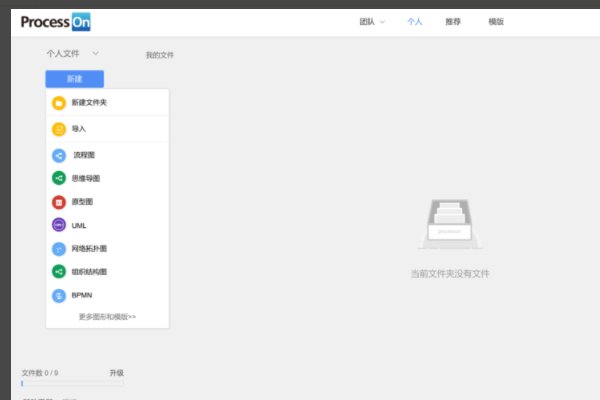
Task: Create a new 流程图 diagram
Action: pos(108,155)
